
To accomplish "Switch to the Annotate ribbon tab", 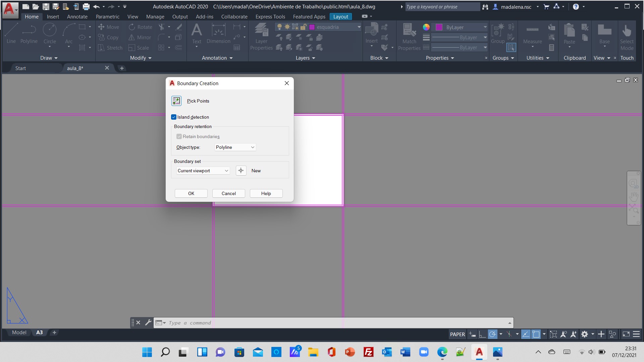I will point(77,16).
